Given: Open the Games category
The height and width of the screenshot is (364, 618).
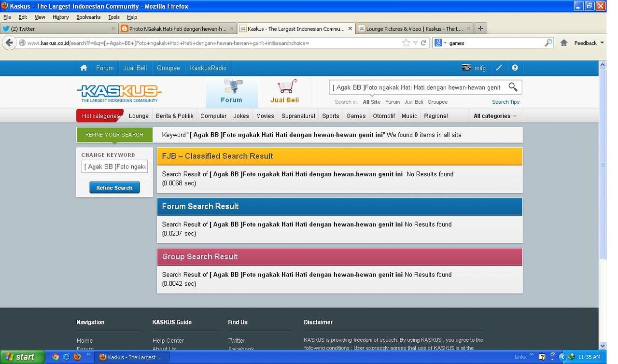Looking at the screenshot, I should [x=356, y=116].
